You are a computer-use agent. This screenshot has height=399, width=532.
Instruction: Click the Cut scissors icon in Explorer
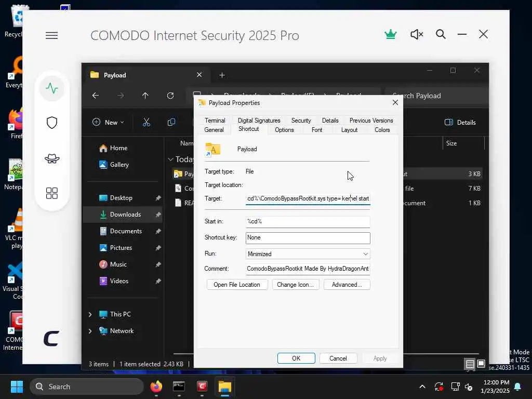(146, 122)
